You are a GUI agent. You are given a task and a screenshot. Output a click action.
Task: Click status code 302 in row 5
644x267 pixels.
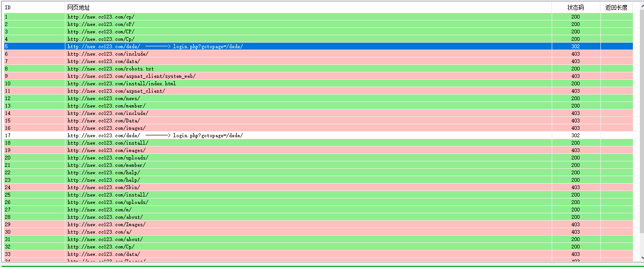click(x=575, y=46)
